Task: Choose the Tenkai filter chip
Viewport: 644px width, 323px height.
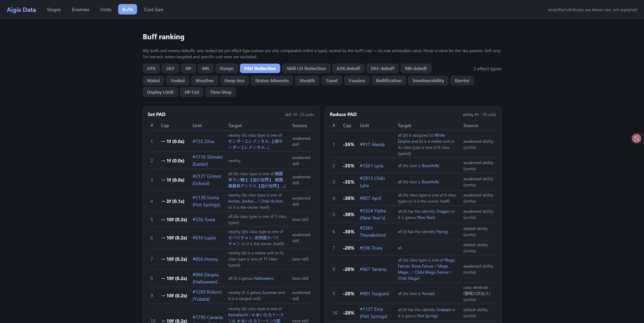Action: point(178,80)
